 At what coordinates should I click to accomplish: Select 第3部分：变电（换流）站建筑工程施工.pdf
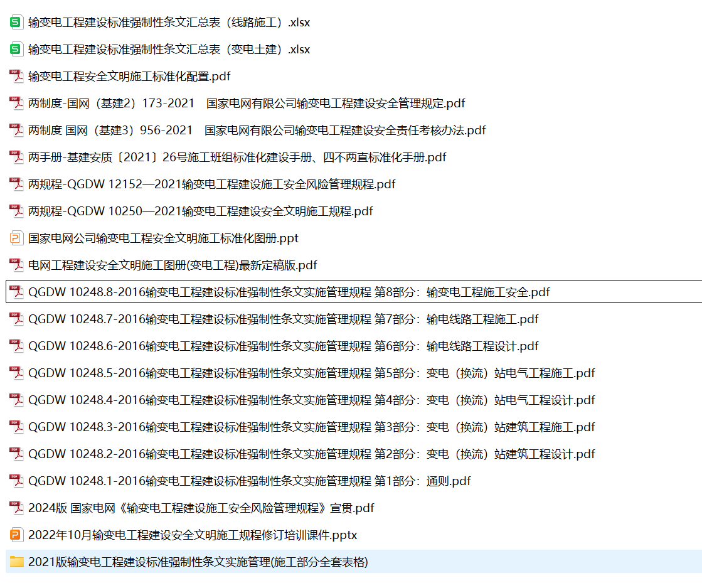coord(485,427)
